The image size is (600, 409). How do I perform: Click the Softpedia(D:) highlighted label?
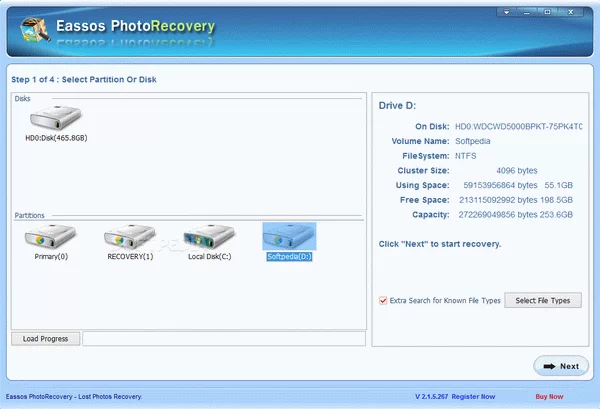point(289,256)
